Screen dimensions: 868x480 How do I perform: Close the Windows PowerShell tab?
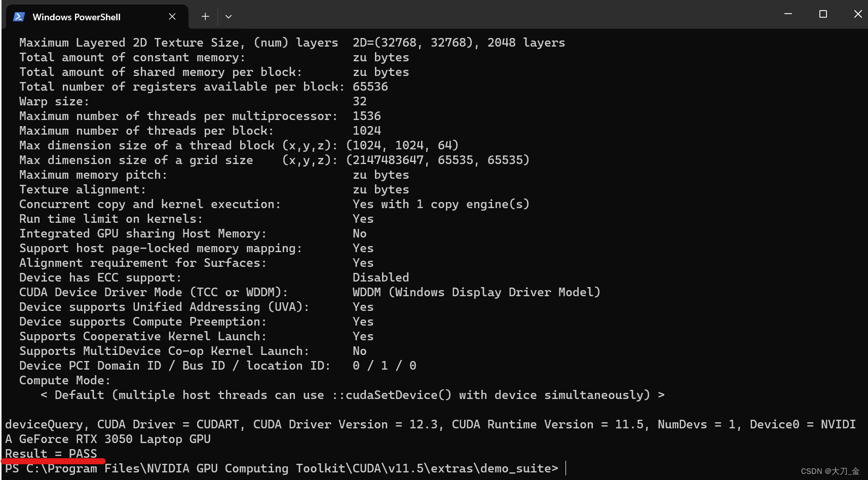[172, 16]
